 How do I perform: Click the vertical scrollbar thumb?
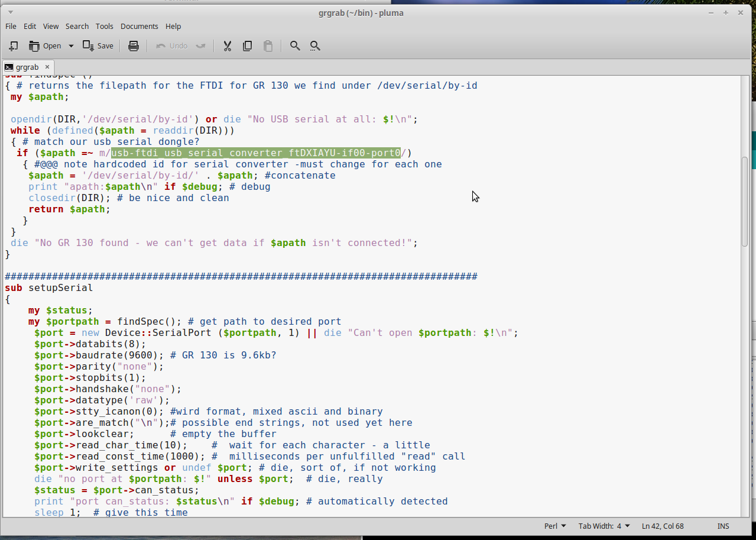pos(745,201)
